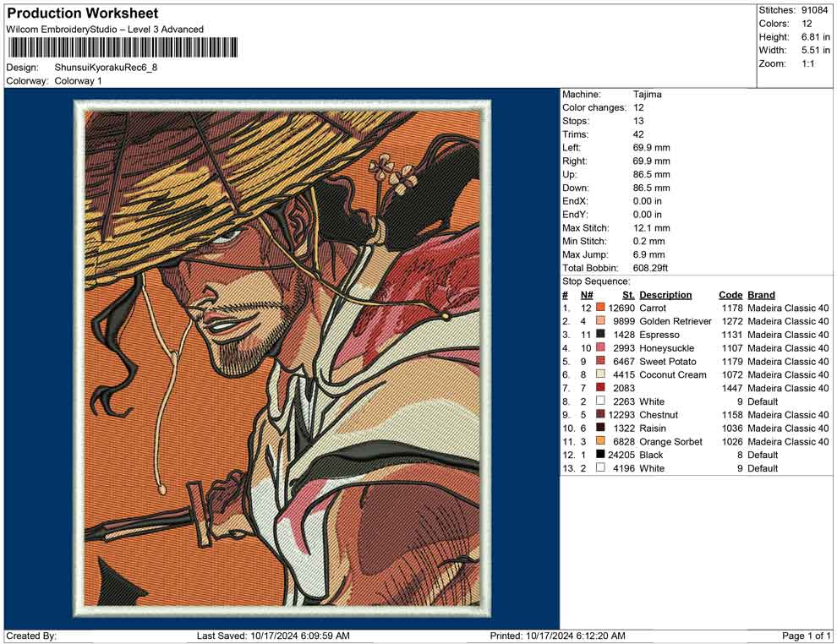
Task: Select the Golden Retriever thread swatch
Action: point(600,321)
